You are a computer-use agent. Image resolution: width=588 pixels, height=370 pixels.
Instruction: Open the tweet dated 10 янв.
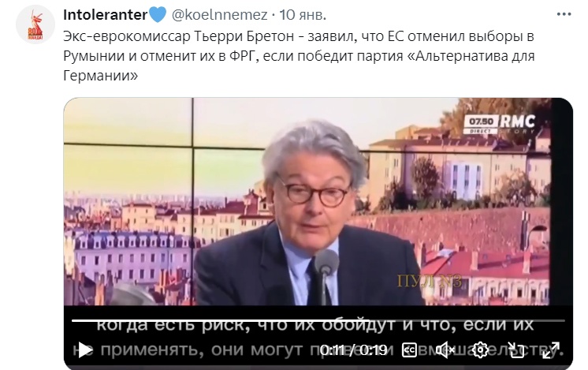(x=303, y=15)
